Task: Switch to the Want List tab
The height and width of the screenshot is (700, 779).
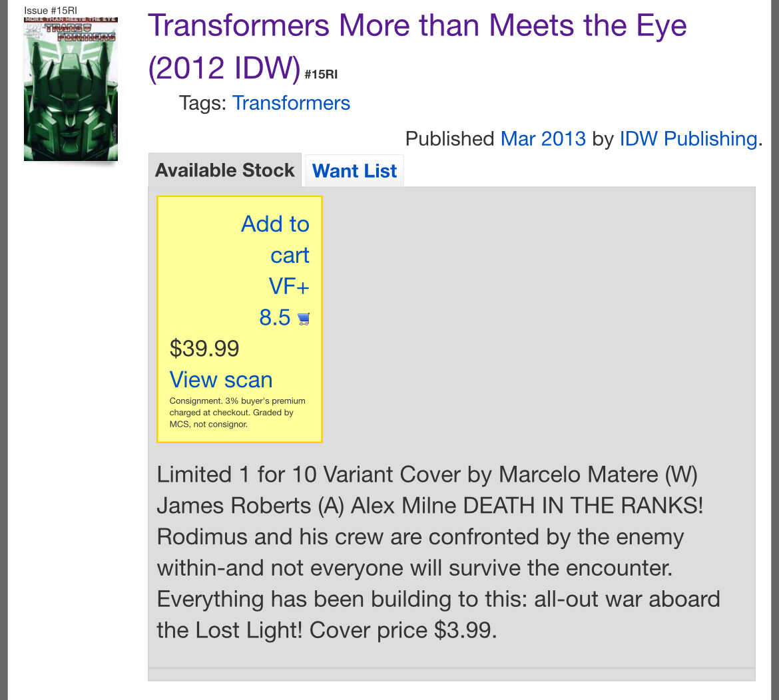Action: pyautogui.click(x=354, y=171)
